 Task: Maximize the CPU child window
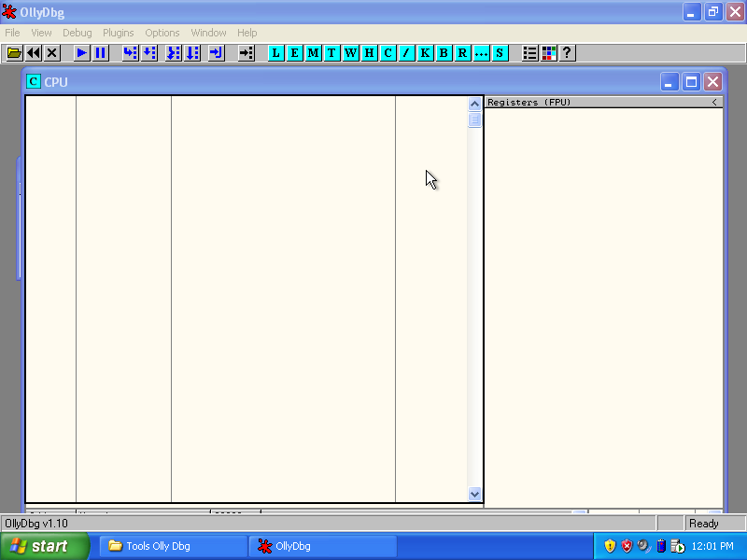click(x=691, y=82)
